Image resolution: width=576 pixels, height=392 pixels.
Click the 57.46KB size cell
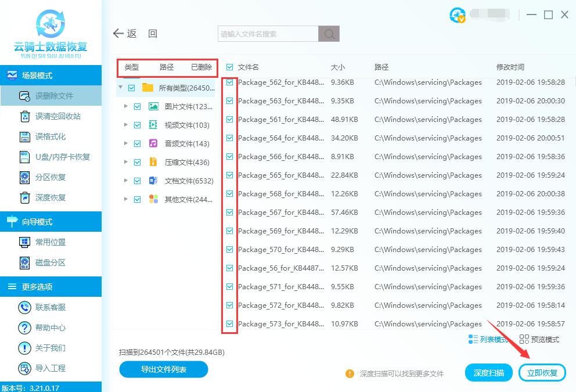[x=344, y=213]
